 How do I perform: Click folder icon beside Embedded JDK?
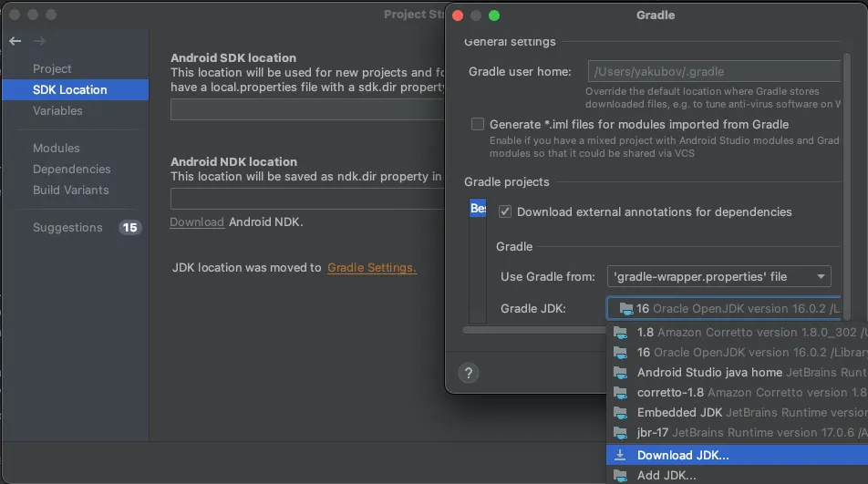(x=621, y=413)
